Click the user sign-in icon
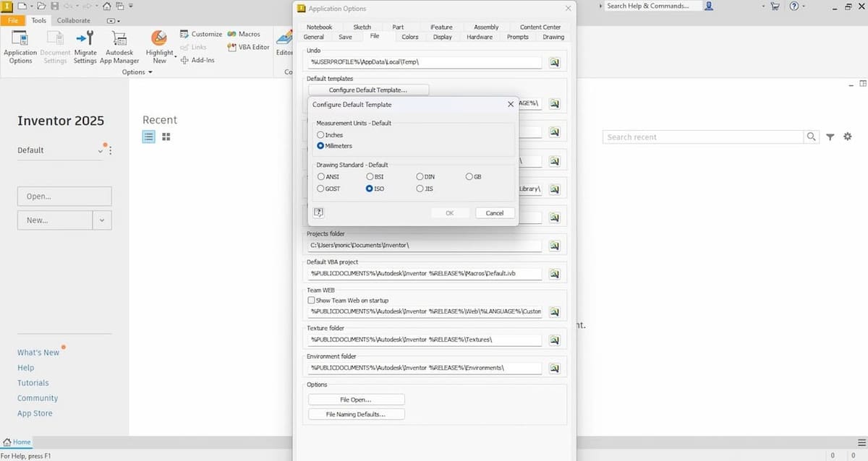The image size is (868, 461). click(x=709, y=6)
